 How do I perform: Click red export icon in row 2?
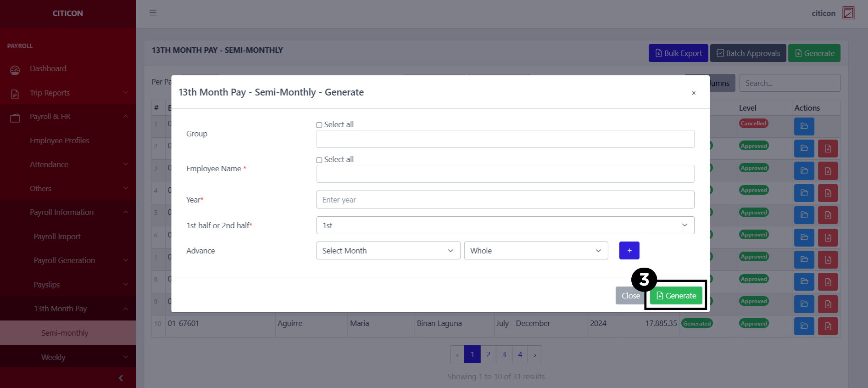tap(828, 148)
